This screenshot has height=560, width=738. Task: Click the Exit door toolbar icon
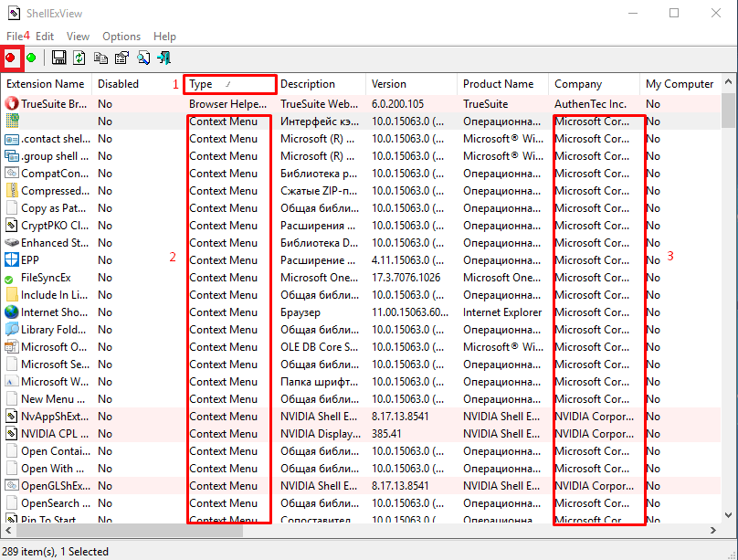pos(163,58)
